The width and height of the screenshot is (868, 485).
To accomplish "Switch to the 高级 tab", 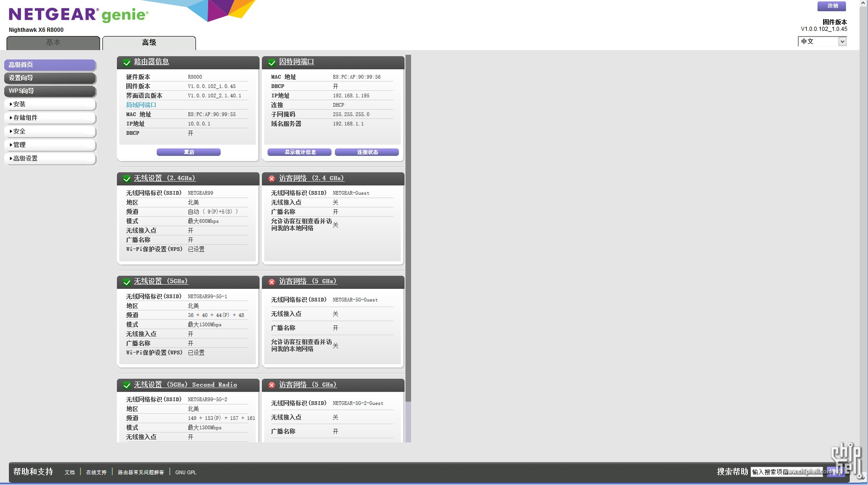I will point(149,43).
